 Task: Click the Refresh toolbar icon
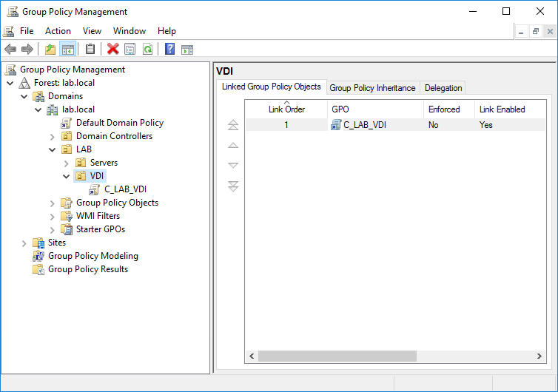tap(147, 50)
